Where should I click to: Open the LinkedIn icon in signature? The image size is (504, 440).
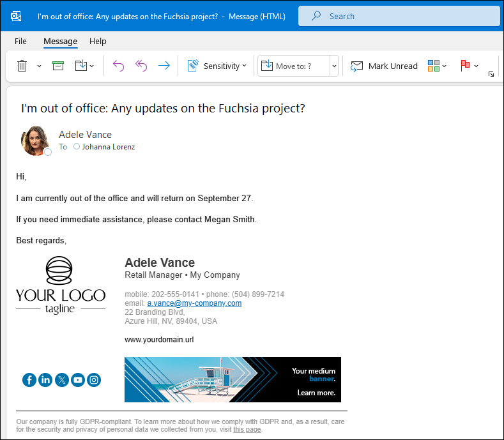45,380
